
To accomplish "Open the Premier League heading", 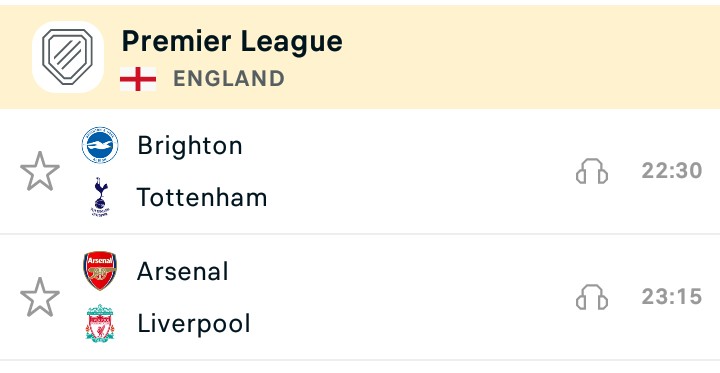I will pos(232,42).
